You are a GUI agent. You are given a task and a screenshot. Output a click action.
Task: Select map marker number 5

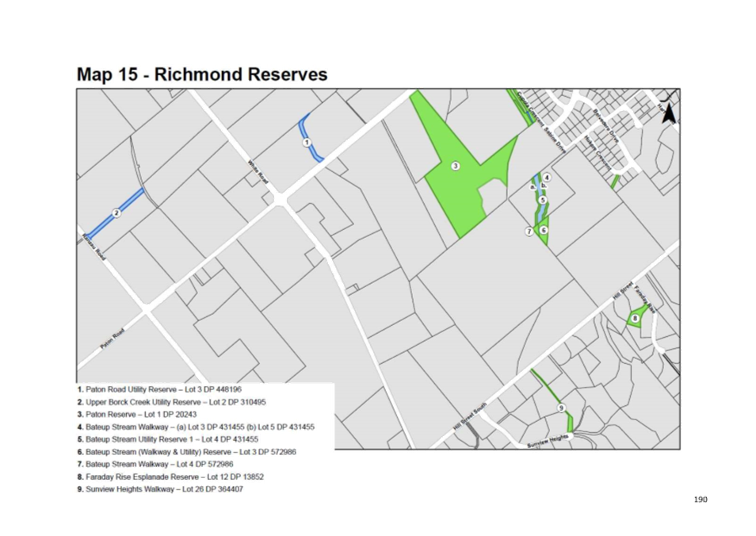(x=542, y=201)
